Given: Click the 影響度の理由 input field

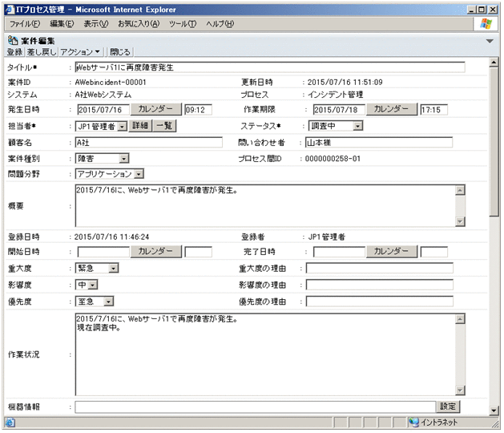Looking at the screenshot, I should (380, 285).
